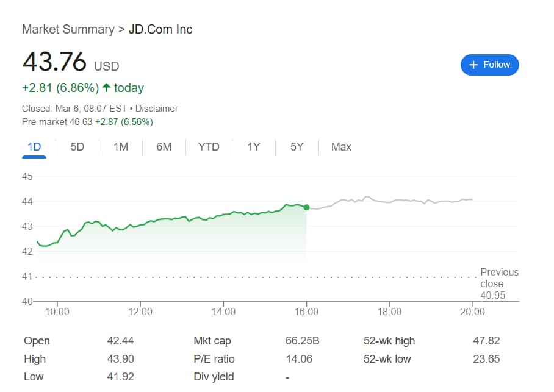Click the green closing price dot
Viewport: 554px width, 392px height.
[x=306, y=207]
